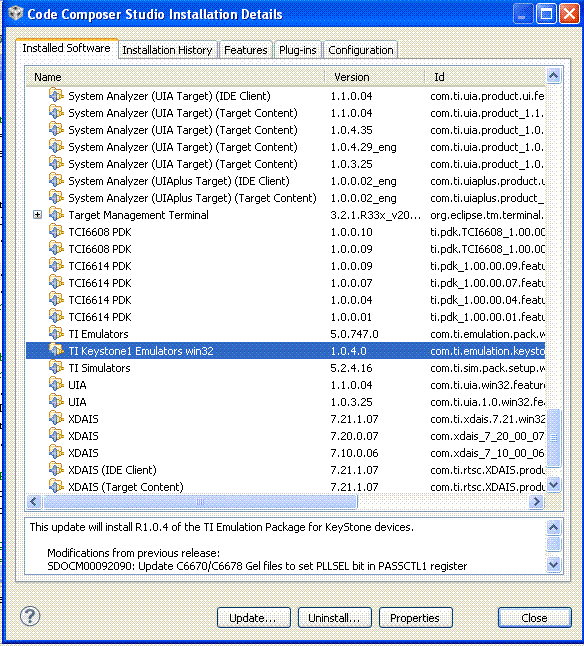Maximize the Installation Details window
The width and height of the screenshot is (584, 646).
pos(546,14)
